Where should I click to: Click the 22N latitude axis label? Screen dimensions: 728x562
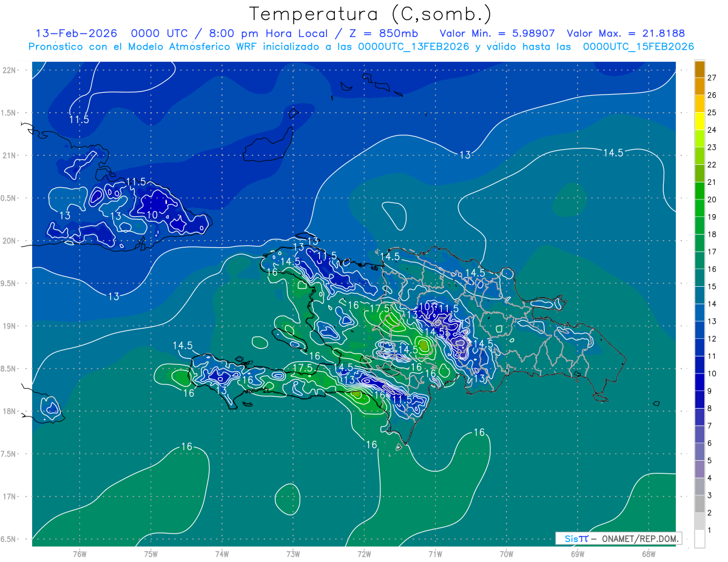(x=9, y=70)
